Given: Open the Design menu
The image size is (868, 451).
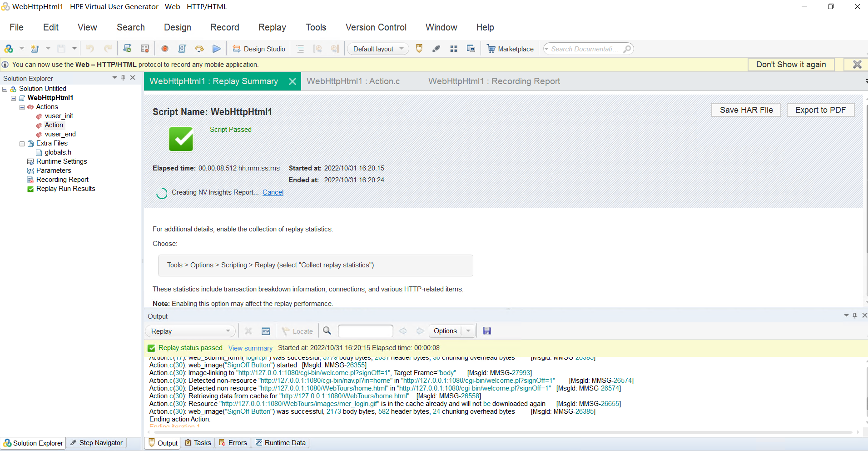Looking at the screenshot, I should [178, 27].
